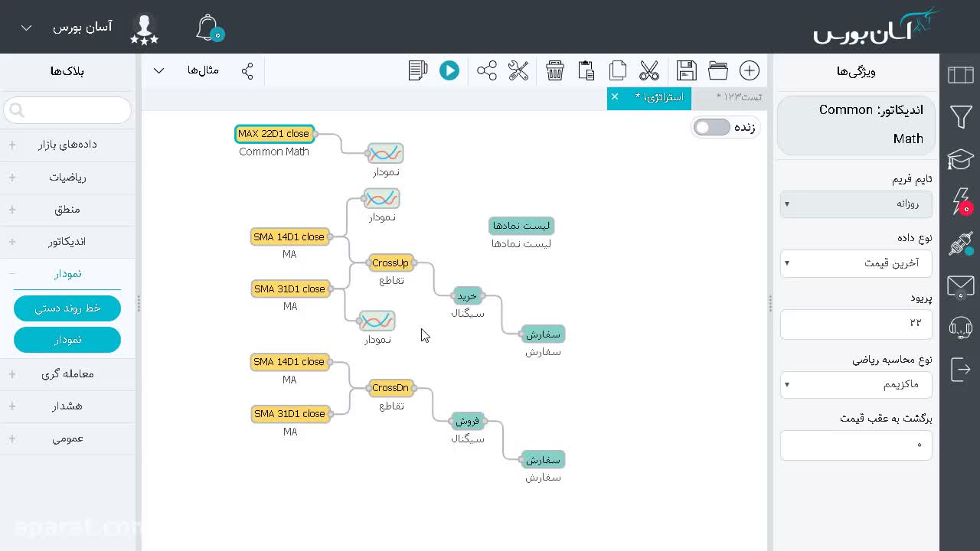
Task: Open the filter funnel in sidebar
Action: (x=961, y=117)
